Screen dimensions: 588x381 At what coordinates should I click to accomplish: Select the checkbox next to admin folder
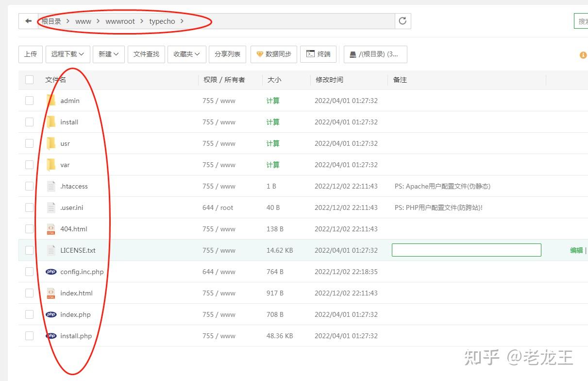click(x=29, y=101)
